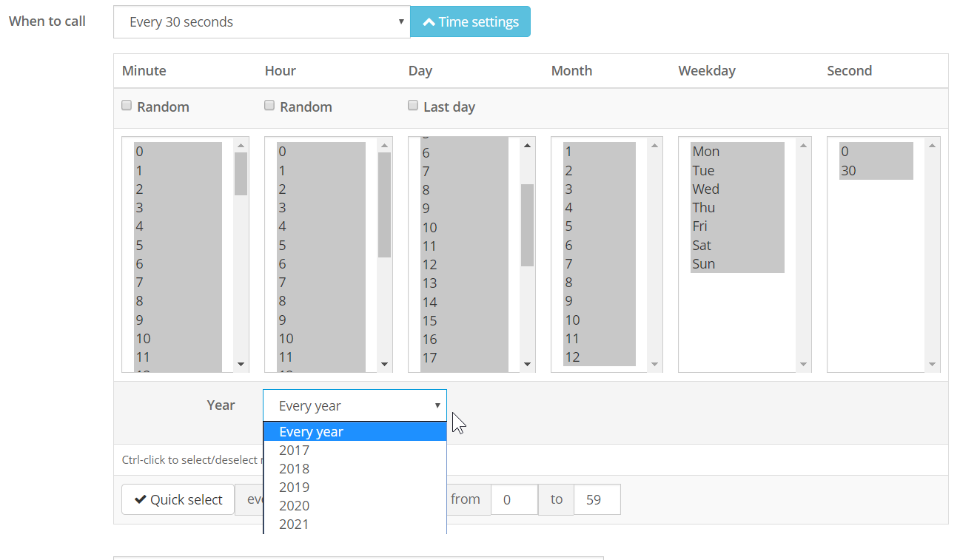Click the Weekday list scroll-down arrow
This screenshot has height=560, width=960.
[803, 364]
